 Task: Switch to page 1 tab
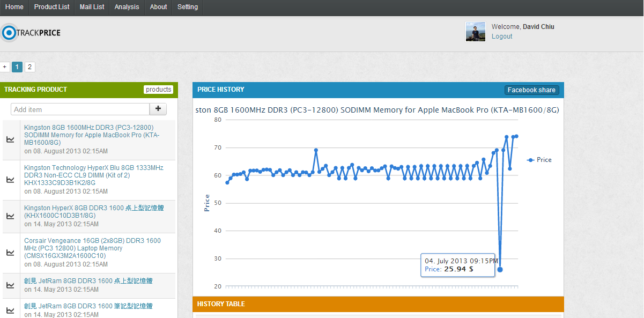click(17, 67)
